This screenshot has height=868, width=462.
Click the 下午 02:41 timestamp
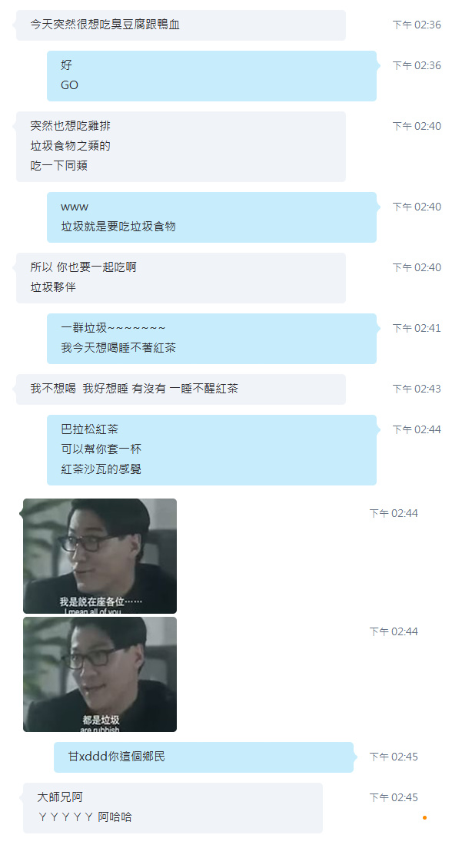[417, 328]
